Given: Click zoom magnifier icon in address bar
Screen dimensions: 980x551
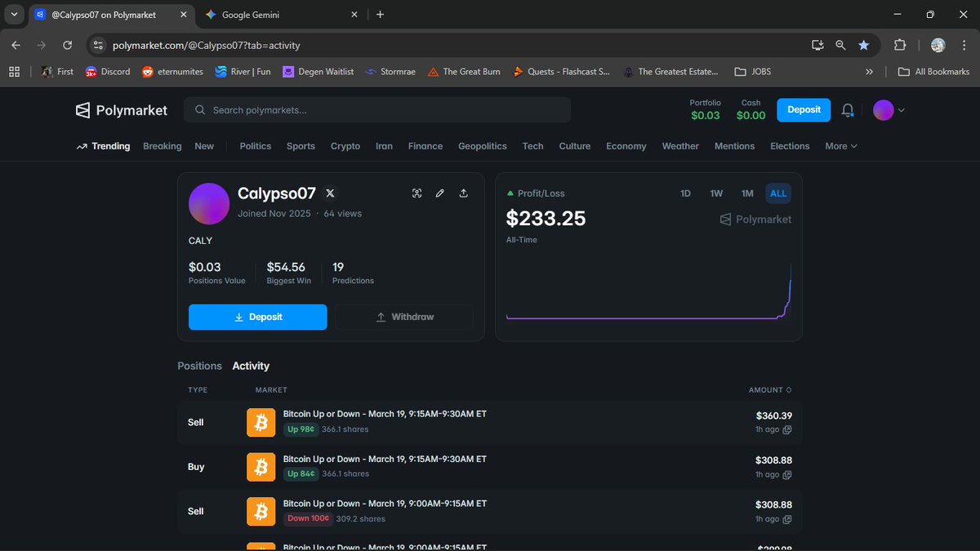Looking at the screenshot, I should tap(840, 45).
